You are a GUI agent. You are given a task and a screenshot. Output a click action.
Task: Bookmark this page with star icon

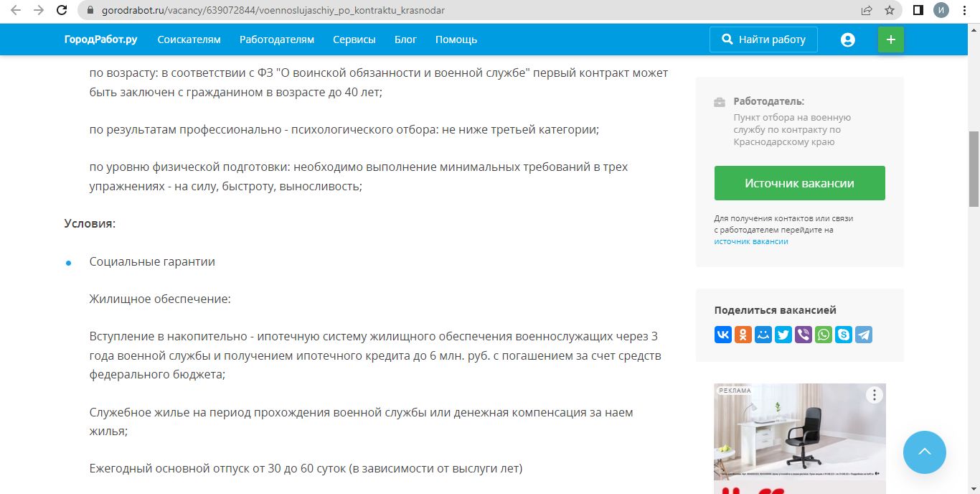890,10
